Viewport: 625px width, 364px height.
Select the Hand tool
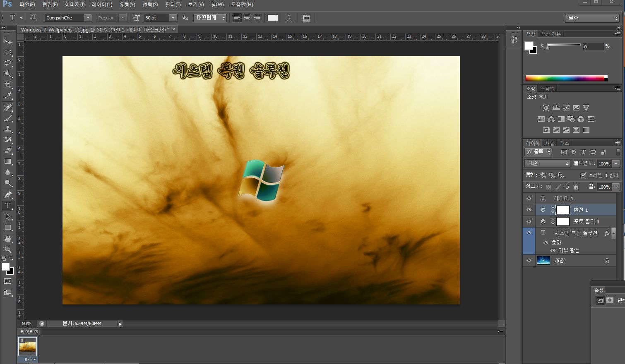(x=8, y=239)
